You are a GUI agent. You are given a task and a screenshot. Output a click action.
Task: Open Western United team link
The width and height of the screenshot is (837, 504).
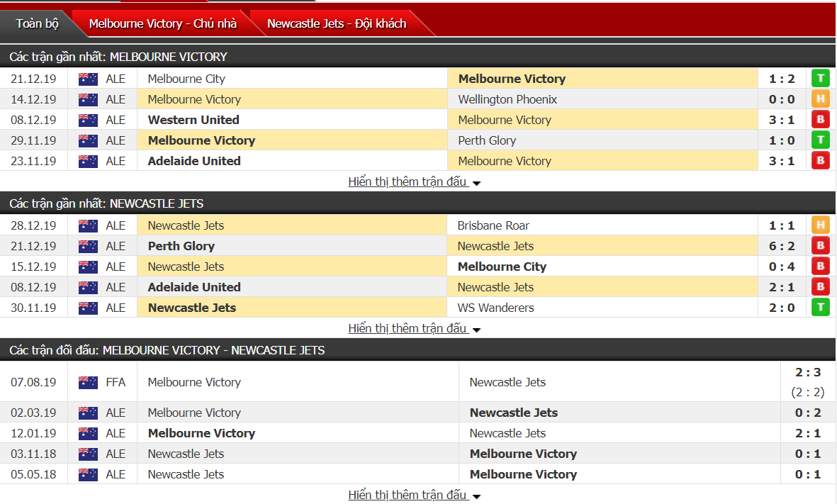[x=193, y=120]
